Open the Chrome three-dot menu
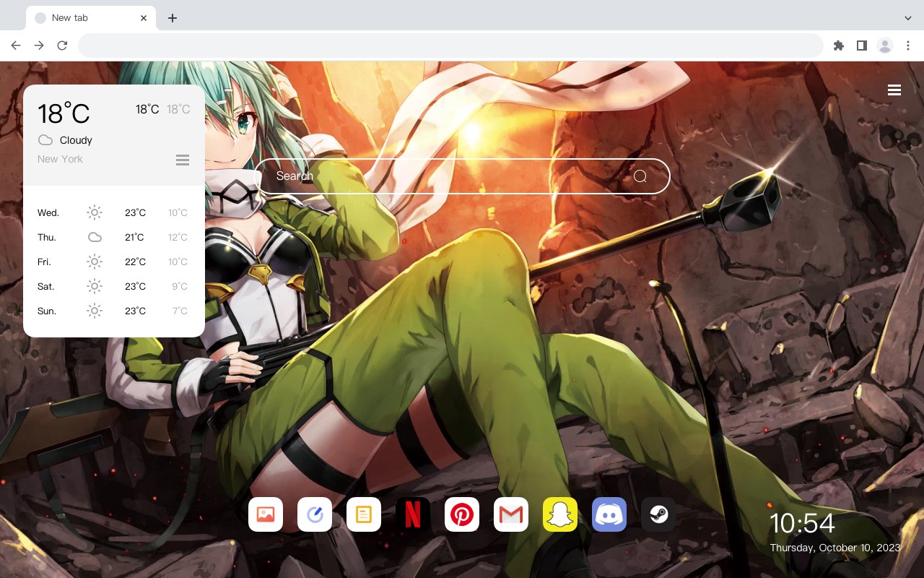Screen dimensions: 924x578 [908, 46]
